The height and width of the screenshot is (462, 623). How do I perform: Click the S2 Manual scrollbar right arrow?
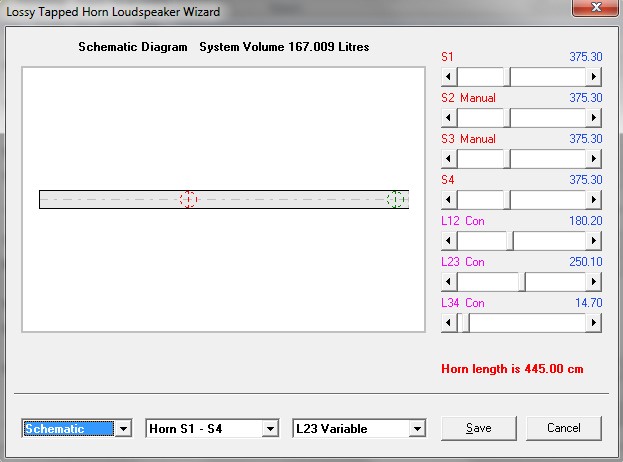coord(594,118)
